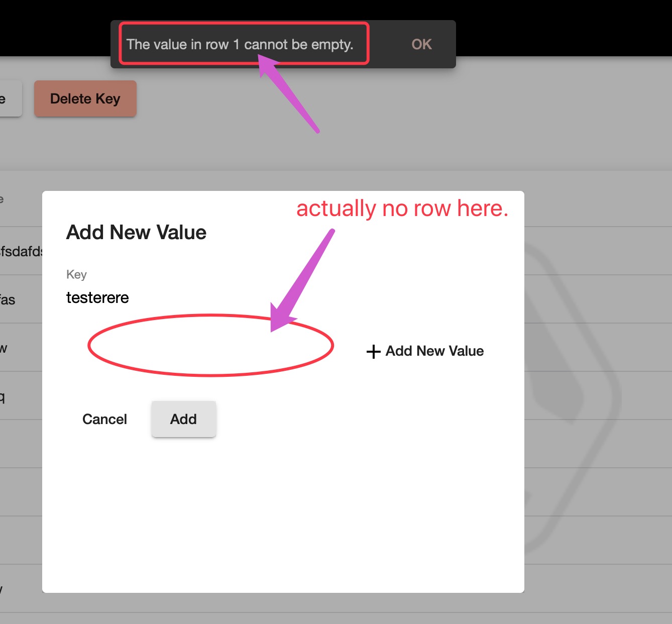Dismiss the error toast with OK
The height and width of the screenshot is (624, 672).
(421, 44)
